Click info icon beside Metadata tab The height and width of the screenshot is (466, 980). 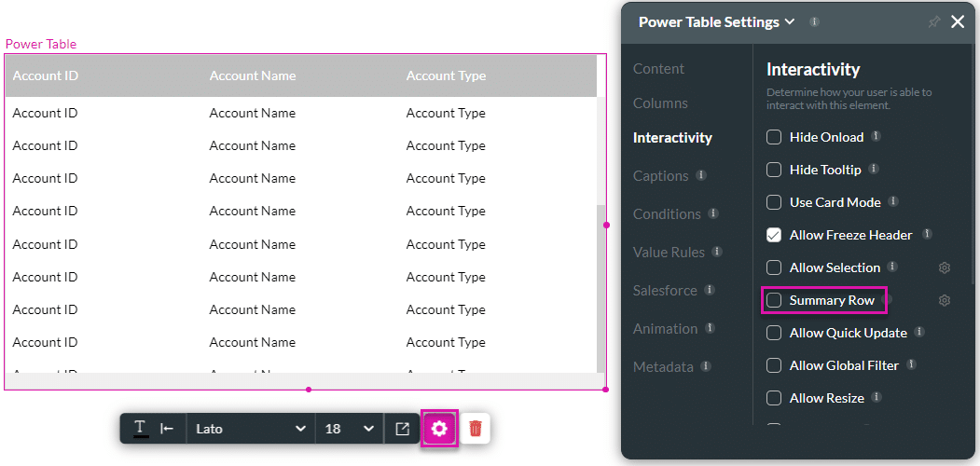point(706,366)
